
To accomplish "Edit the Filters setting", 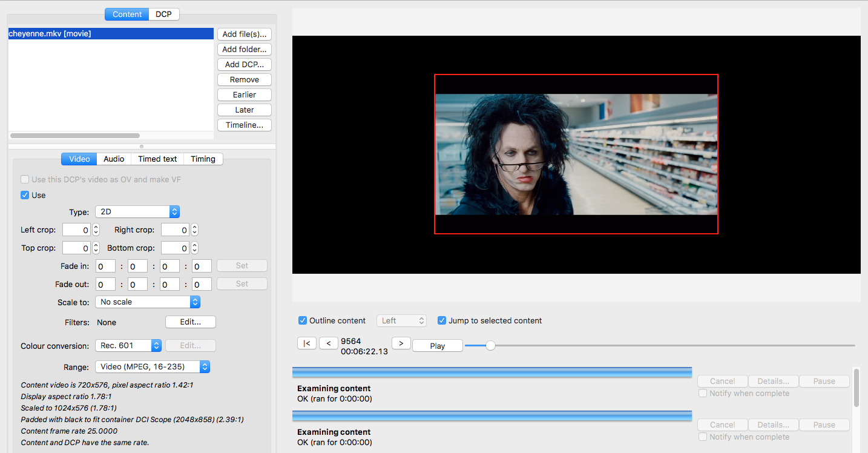I will click(191, 322).
